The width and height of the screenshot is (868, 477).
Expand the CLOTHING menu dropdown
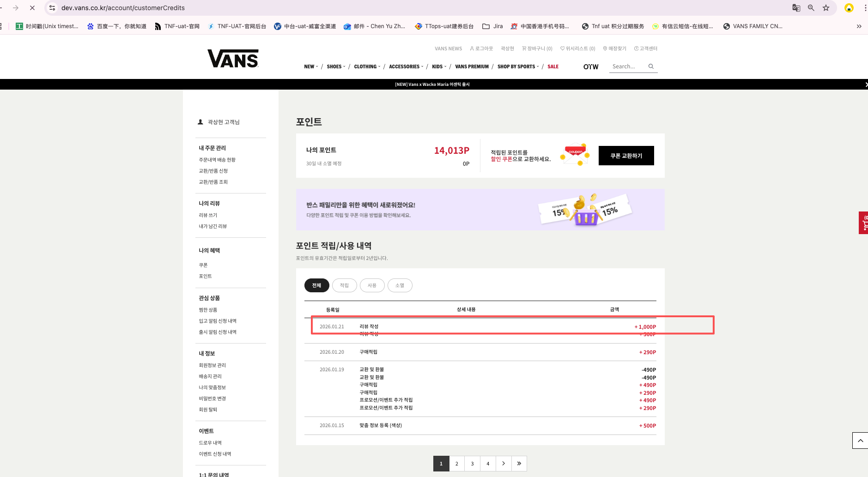pos(367,66)
